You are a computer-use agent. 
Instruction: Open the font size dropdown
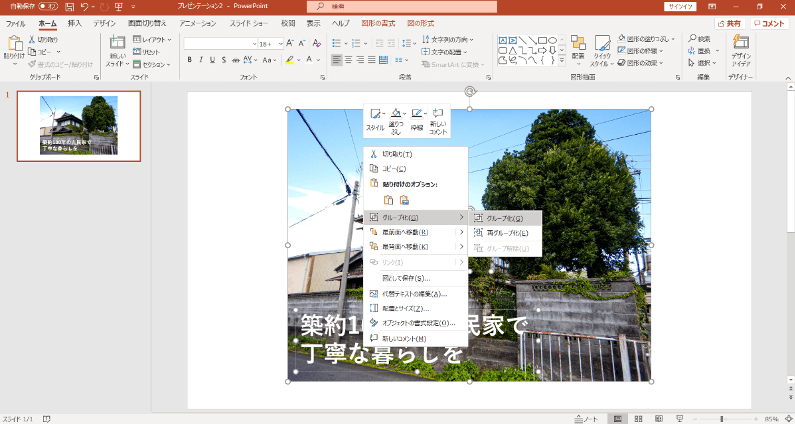tap(279, 44)
